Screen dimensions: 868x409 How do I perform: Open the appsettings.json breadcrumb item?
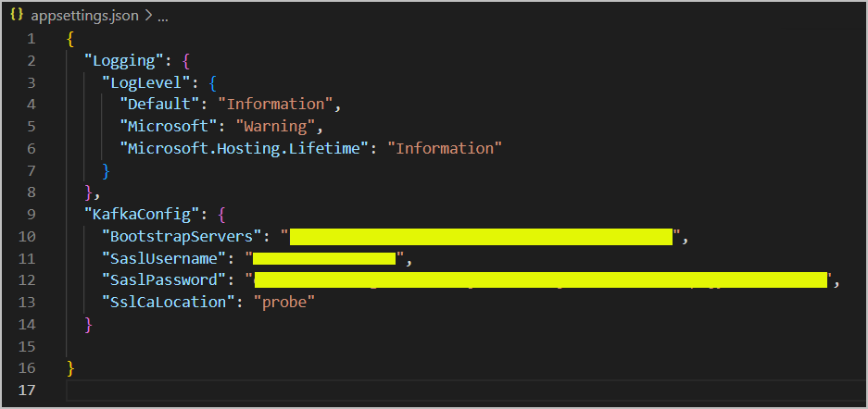pos(84,16)
